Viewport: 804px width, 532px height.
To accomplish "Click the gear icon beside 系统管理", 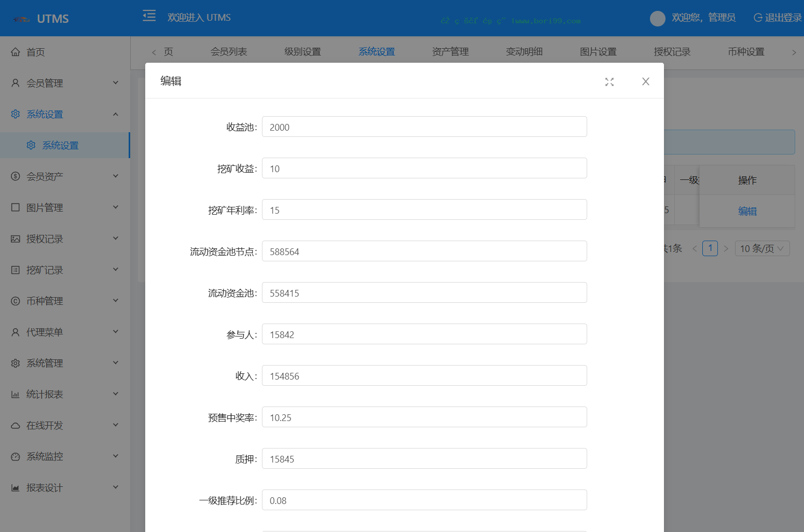I will [x=16, y=363].
